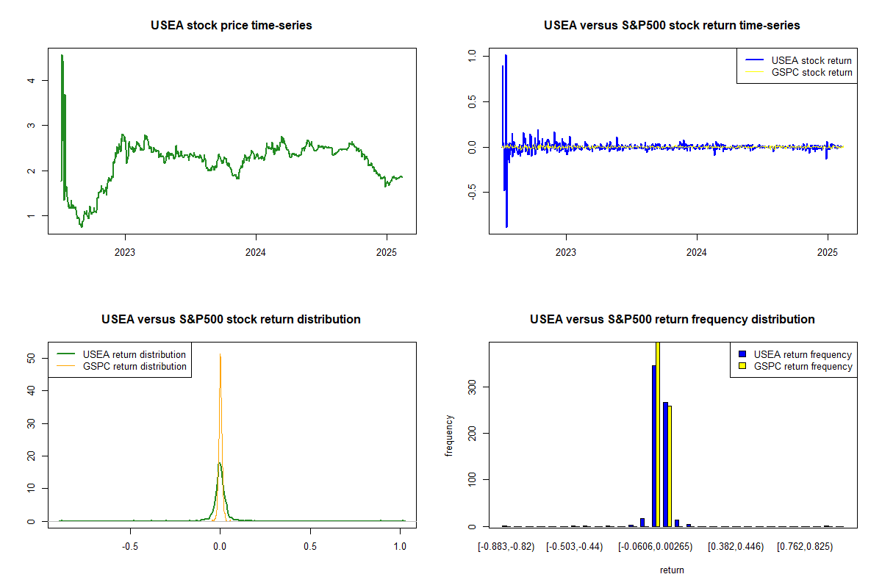Click the '2023' tick on the stock return time-series
The height and width of the screenshot is (588, 882).
click(566, 252)
